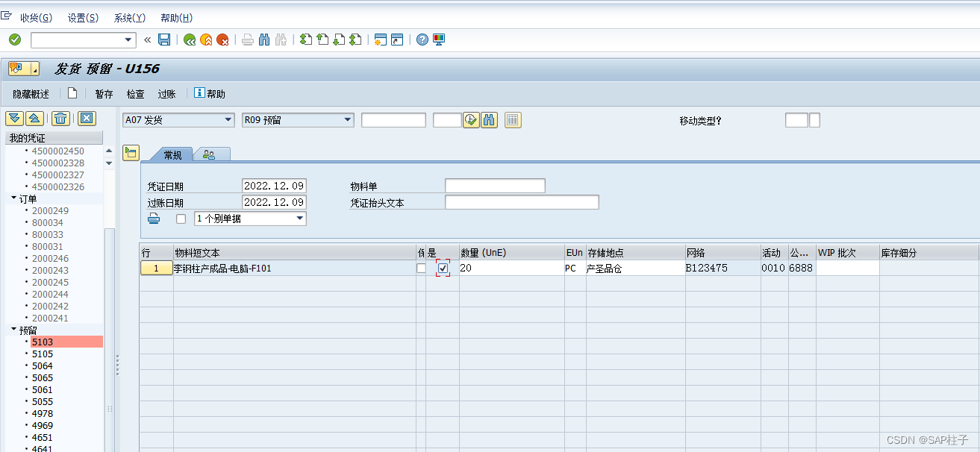The height and width of the screenshot is (452, 980).
Task: Click the 帮助 button with info icon
Action: coord(210,94)
